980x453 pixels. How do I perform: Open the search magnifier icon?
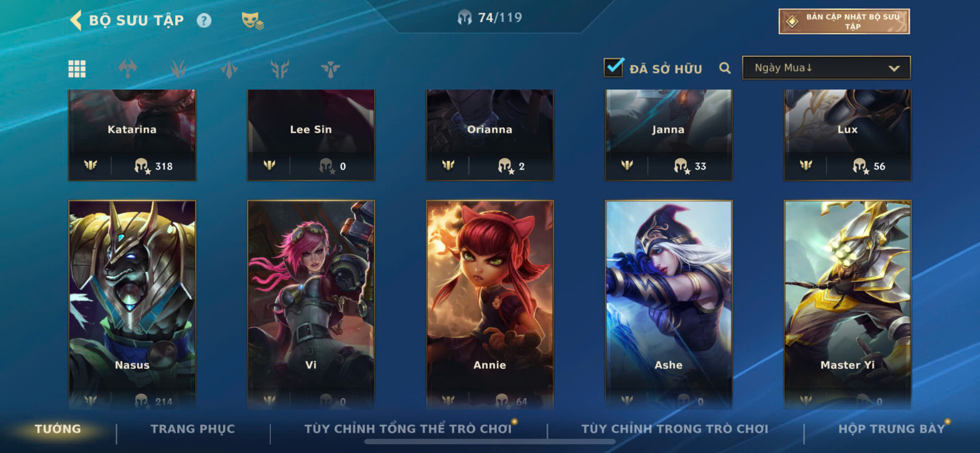click(x=725, y=68)
